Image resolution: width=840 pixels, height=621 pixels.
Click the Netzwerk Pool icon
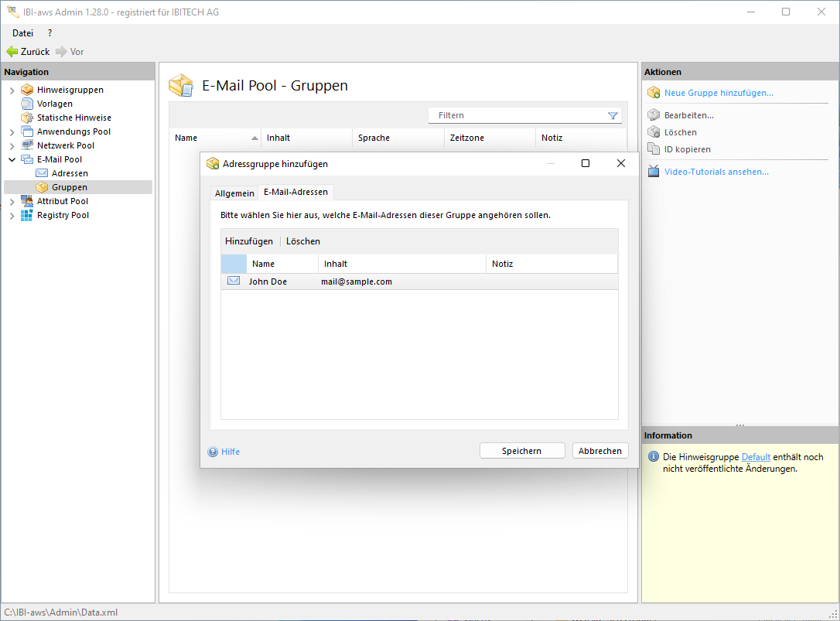pyautogui.click(x=27, y=145)
